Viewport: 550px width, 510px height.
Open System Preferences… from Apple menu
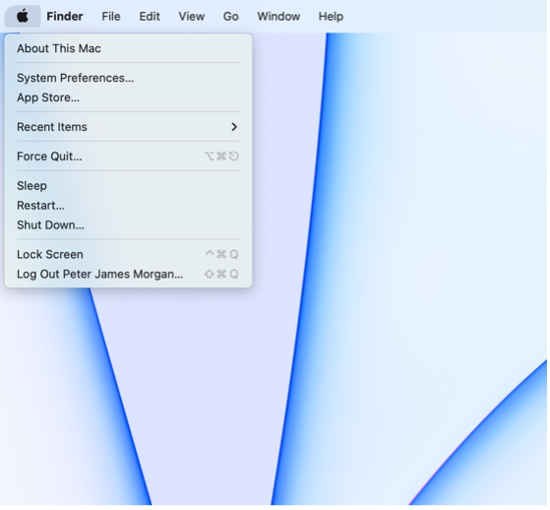pos(128,78)
